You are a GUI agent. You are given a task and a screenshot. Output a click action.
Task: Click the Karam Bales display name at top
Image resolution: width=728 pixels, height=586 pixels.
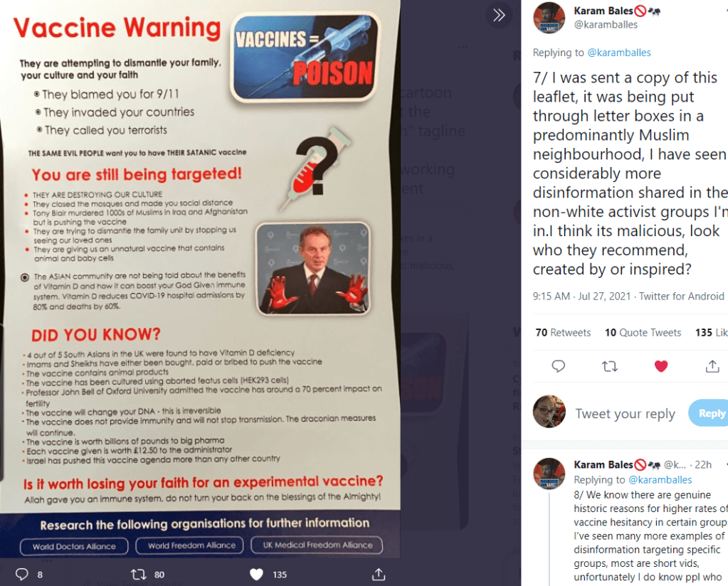[x=603, y=11]
